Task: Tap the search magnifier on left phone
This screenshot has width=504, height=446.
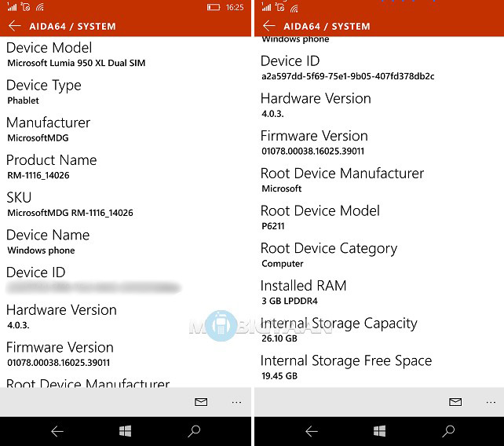Action: click(194, 431)
